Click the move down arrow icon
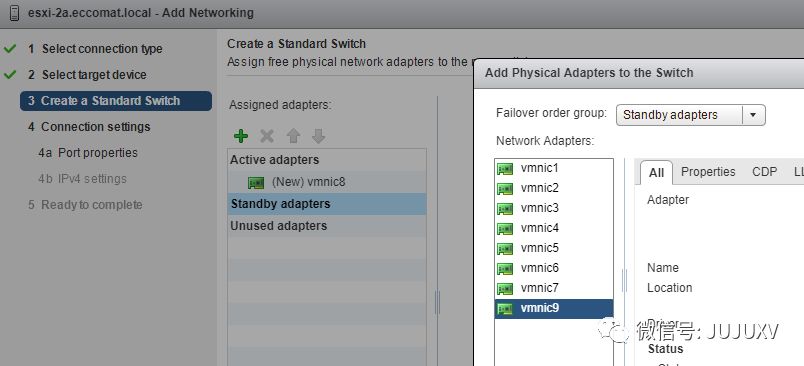 318,136
